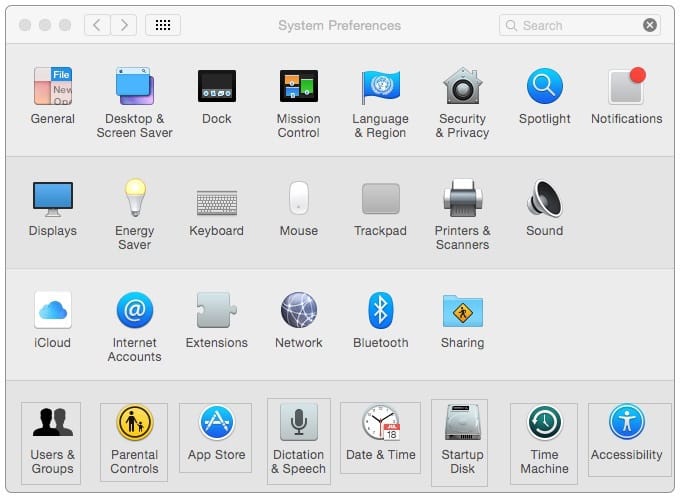Click the back navigation arrow
Screen dimensions: 680x498
(x=97, y=25)
